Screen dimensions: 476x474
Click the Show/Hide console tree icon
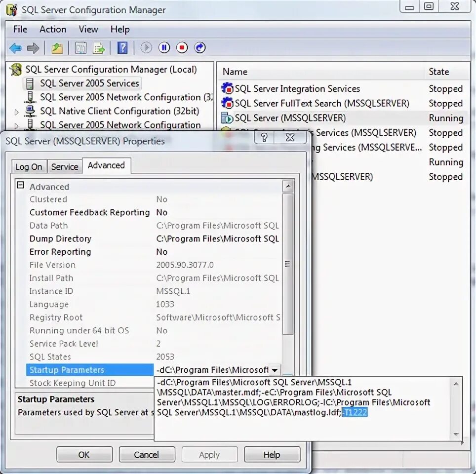pos(81,48)
